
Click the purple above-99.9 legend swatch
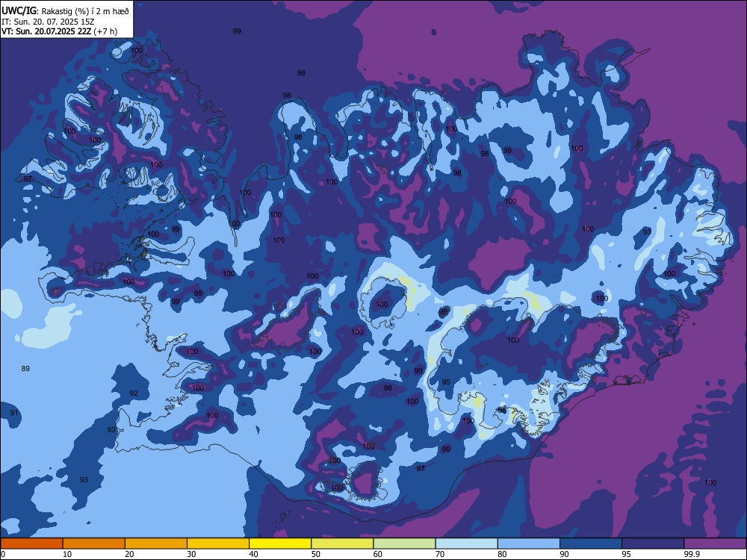tap(715, 544)
